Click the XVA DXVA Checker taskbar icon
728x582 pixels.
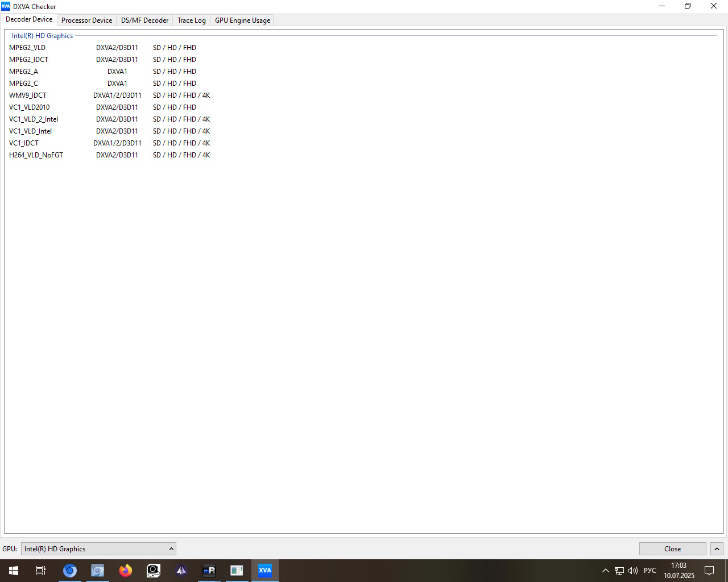tap(265, 571)
